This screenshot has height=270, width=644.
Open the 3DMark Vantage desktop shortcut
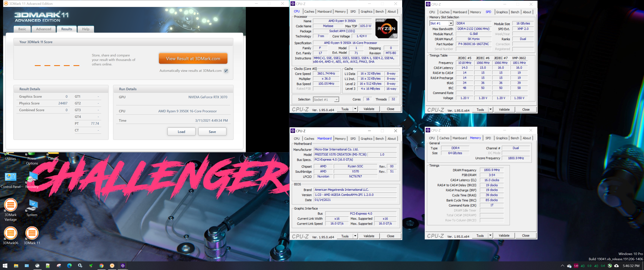click(10, 210)
